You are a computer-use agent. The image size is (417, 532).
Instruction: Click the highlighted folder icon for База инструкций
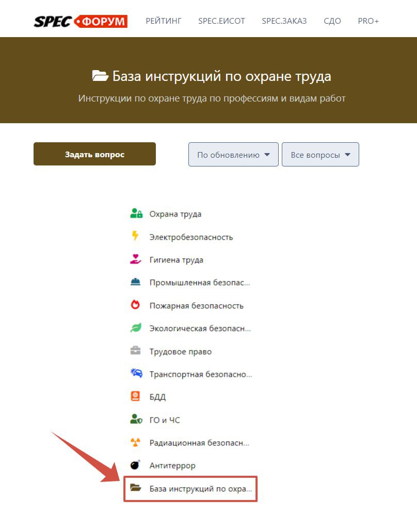click(x=135, y=488)
